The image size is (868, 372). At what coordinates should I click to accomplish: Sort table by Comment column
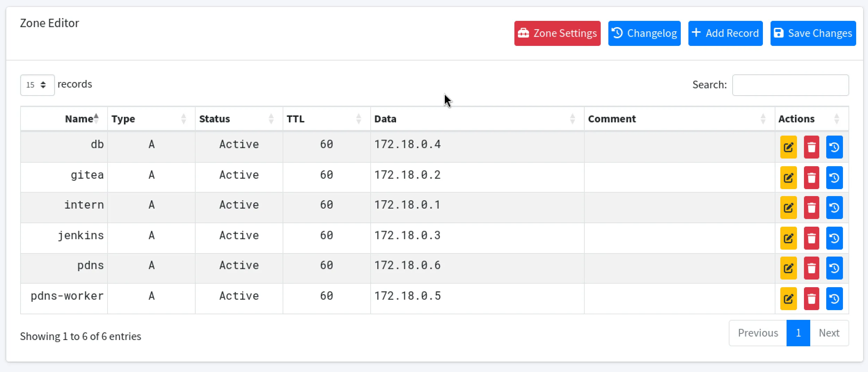pyautogui.click(x=680, y=119)
